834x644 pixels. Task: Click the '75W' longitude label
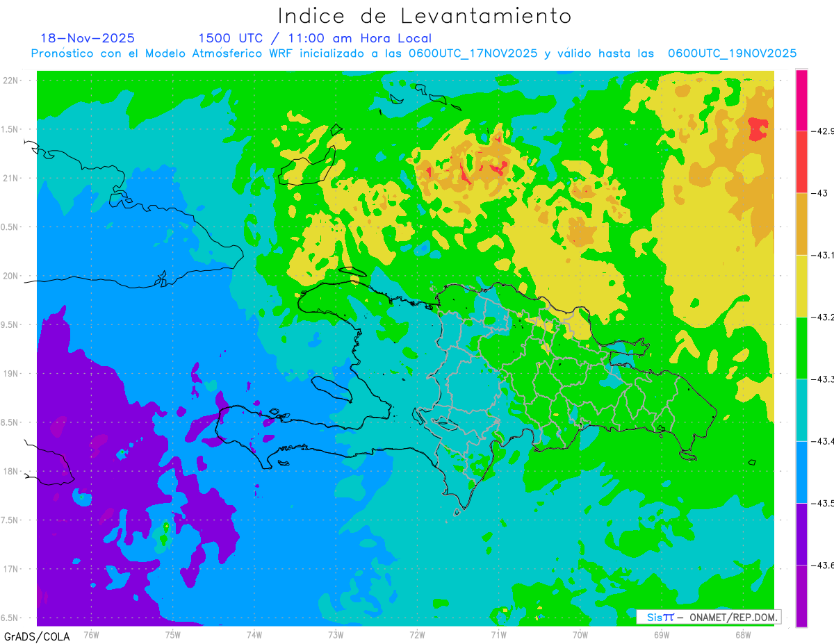coord(172,634)
